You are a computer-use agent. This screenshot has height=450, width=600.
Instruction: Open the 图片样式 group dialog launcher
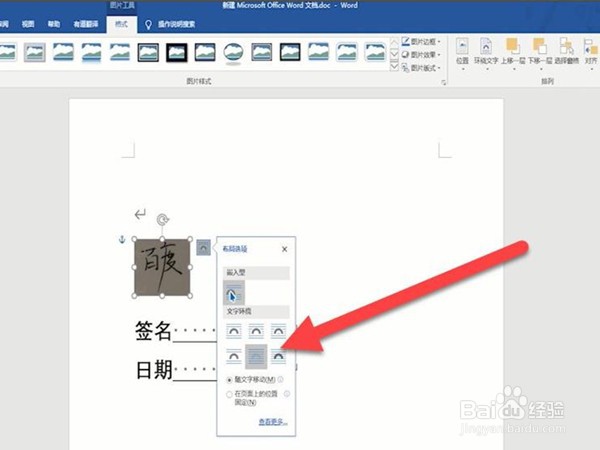click(x=443, y=82)
